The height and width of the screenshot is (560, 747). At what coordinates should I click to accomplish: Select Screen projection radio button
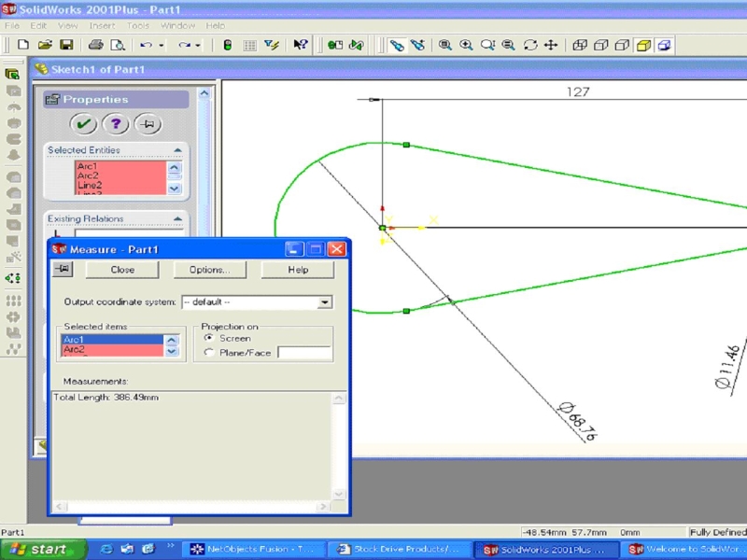point(208,338)
